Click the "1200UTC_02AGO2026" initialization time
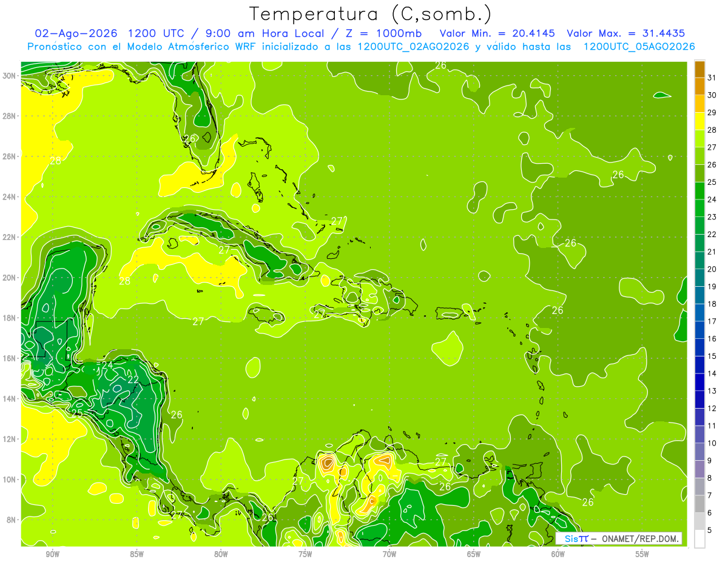 click(414, 47)
